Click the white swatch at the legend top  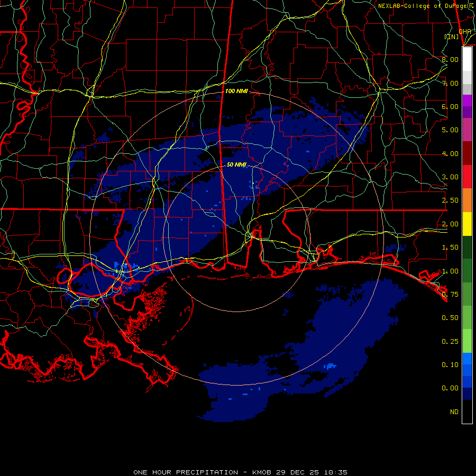click(467, 59)
